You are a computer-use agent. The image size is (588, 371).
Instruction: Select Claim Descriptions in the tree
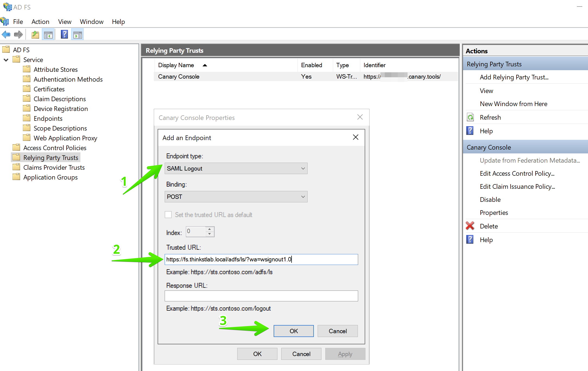click(x=60, y=99)
